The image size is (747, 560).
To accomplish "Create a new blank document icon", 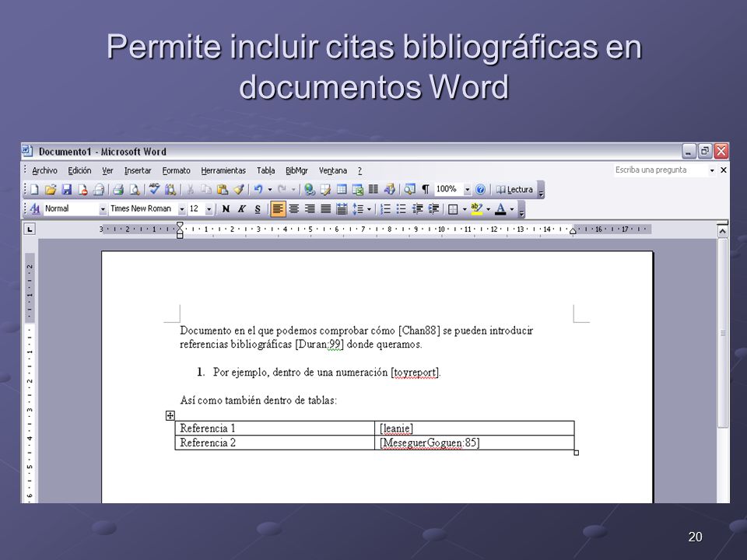I will tap(34, 190).
